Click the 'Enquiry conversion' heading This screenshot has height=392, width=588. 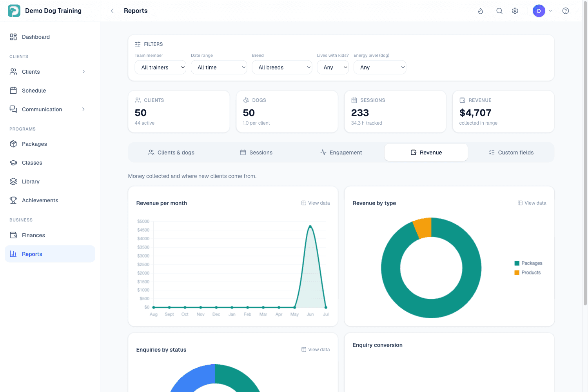[x=377, y=345]
